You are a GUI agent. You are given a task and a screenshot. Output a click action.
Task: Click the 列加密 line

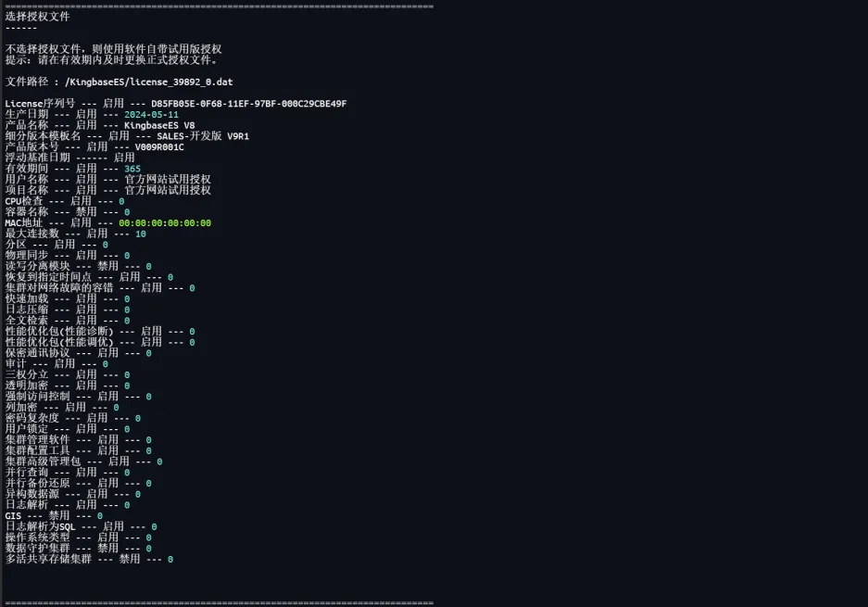click(62, 408)
